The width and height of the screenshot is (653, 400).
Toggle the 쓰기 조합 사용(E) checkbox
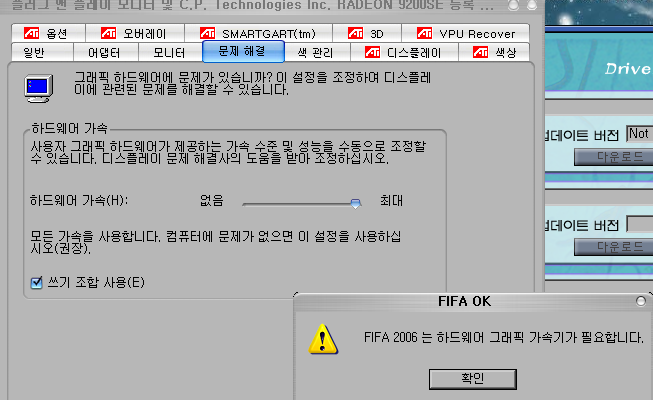[x=37, y=283]
